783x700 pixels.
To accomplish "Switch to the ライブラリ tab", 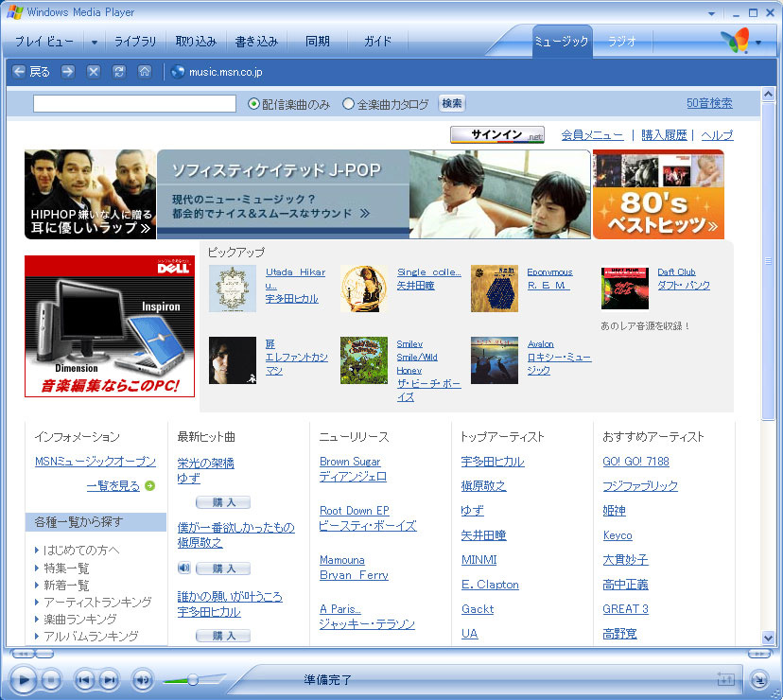I will coord(135,41).
